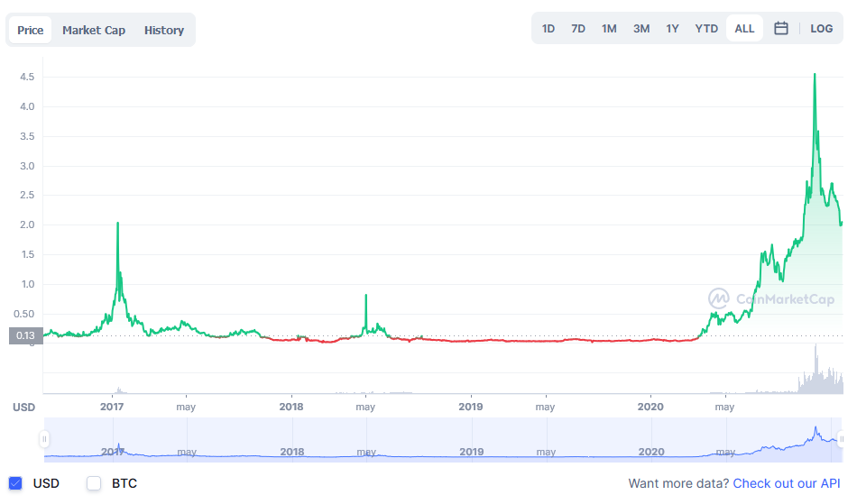
Task: Open the calendar date range picker
Action: (x=780, y=28)
